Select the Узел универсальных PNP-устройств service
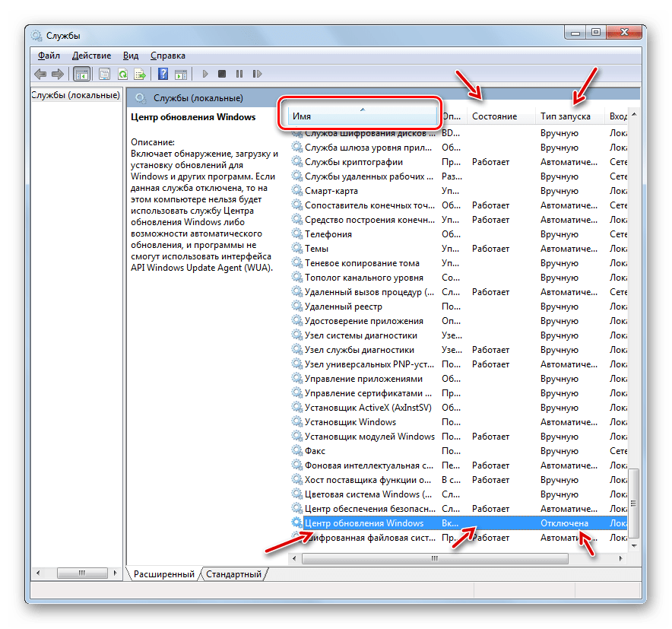This screenshot has width=672, height=629. click(x=459, y=364)
